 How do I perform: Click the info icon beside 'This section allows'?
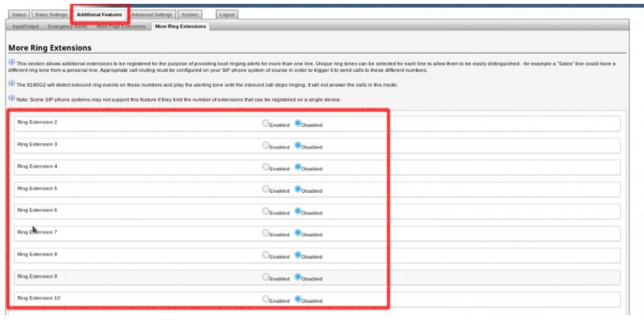(x=12, y=63)
